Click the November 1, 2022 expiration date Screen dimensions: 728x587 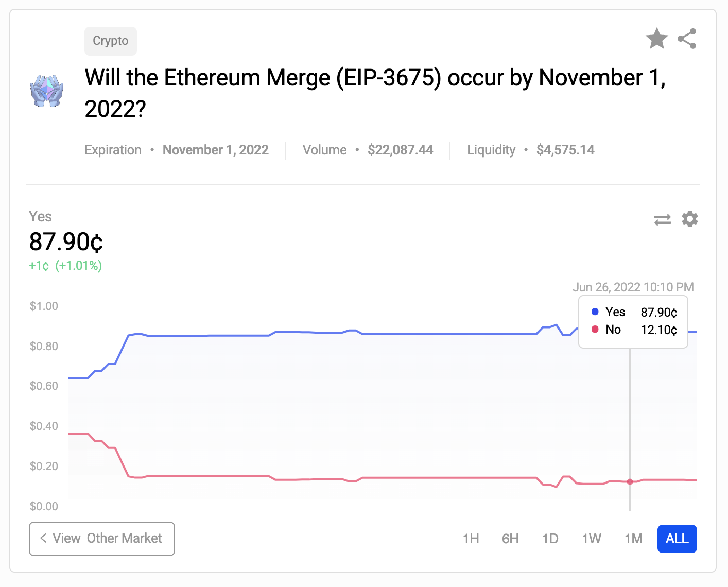216,150
